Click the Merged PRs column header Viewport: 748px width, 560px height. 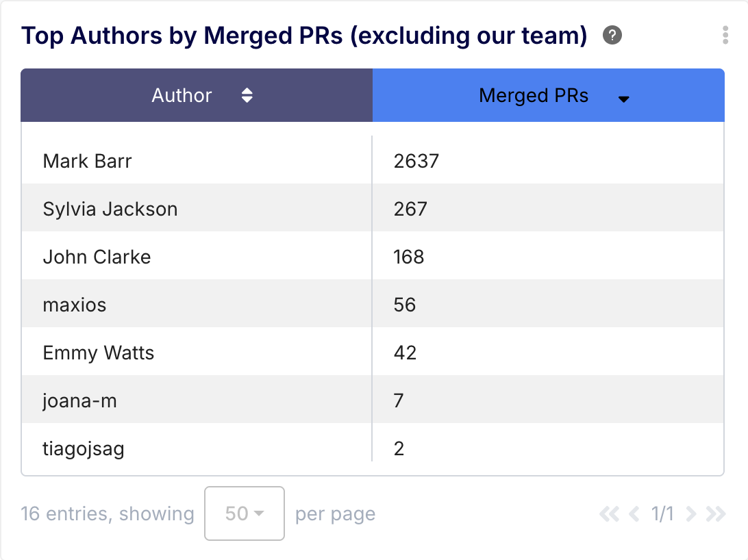(x=534, y=96)
